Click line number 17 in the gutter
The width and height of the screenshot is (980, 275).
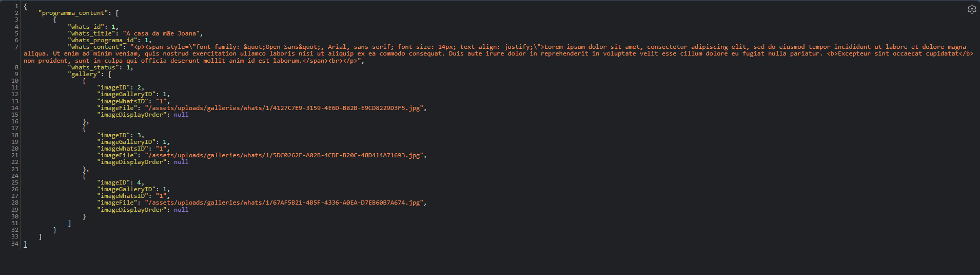click(x=15, y=128)
